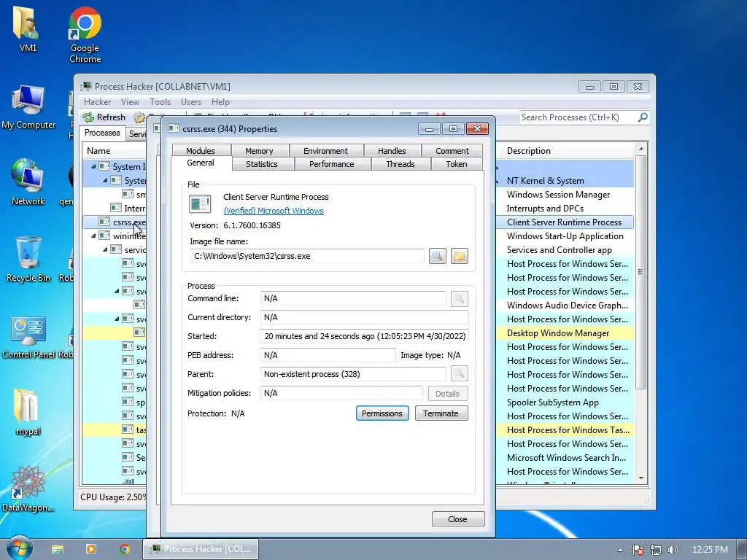Open file location with the folder icon
This screenshot has height=560, width=747.
[460, 256]
